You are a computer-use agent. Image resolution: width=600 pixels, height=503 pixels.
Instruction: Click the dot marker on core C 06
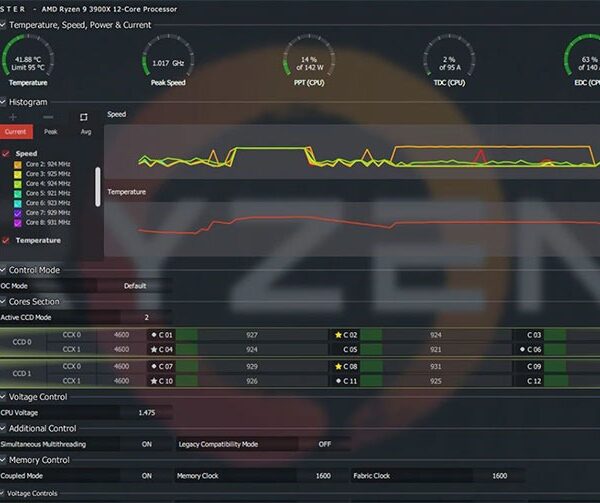click(x=522, y=349)
